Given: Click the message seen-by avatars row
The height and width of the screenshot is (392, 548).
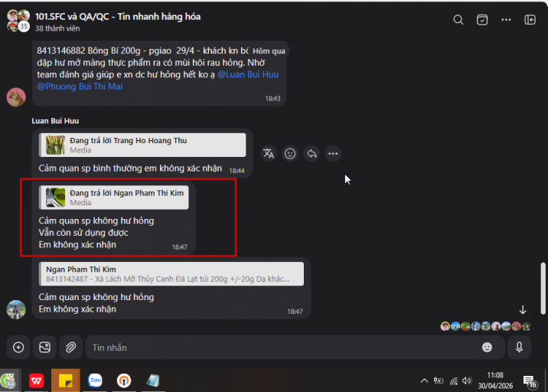Looking at the screenshot, I should tap(486, 326).
